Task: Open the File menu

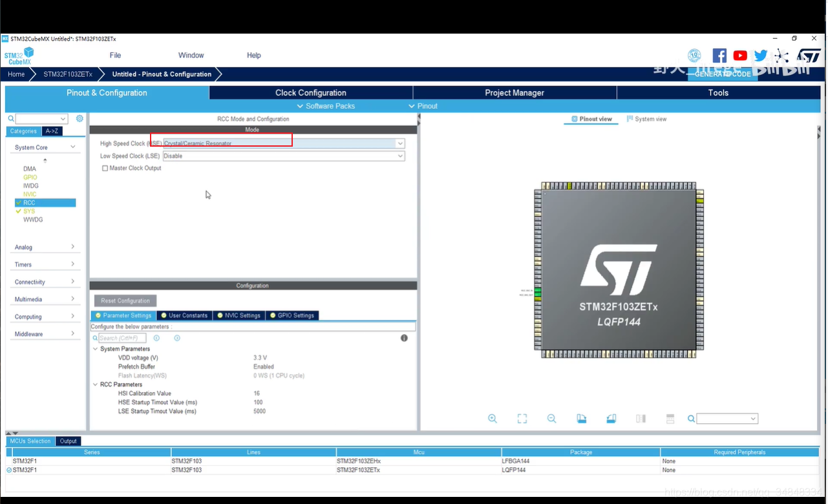Action: pyautogui.click(x=115, y=56)
